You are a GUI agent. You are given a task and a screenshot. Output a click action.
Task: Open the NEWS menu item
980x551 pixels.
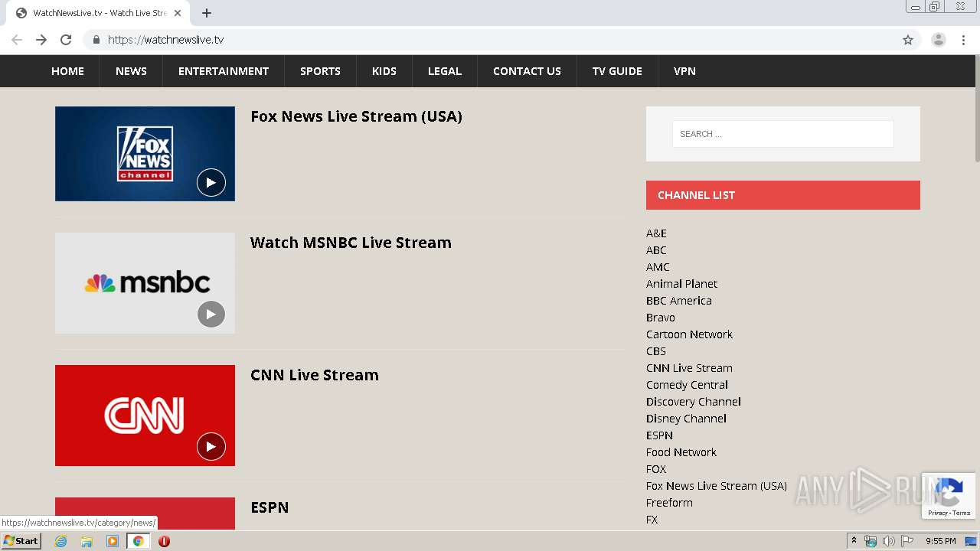[131, 71]
